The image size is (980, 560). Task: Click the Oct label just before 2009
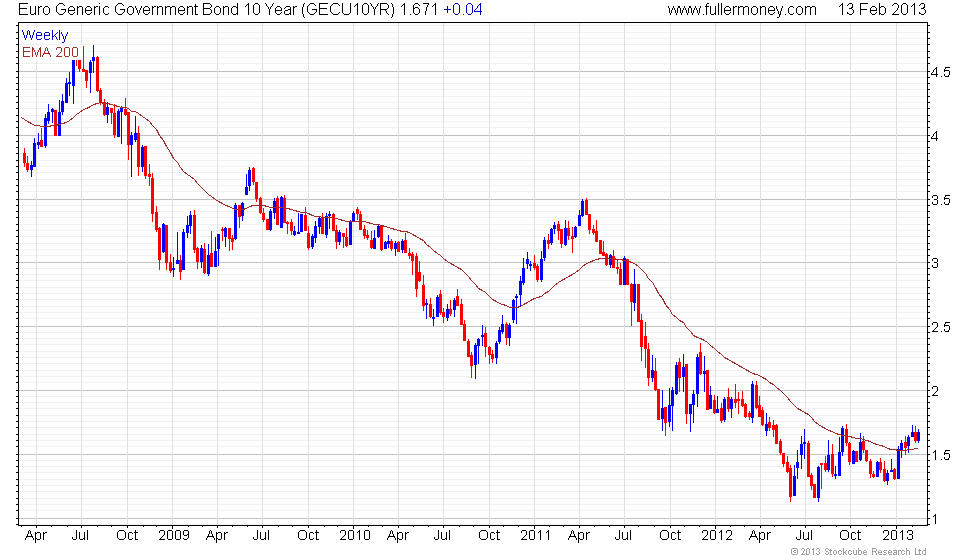point(128,536)
